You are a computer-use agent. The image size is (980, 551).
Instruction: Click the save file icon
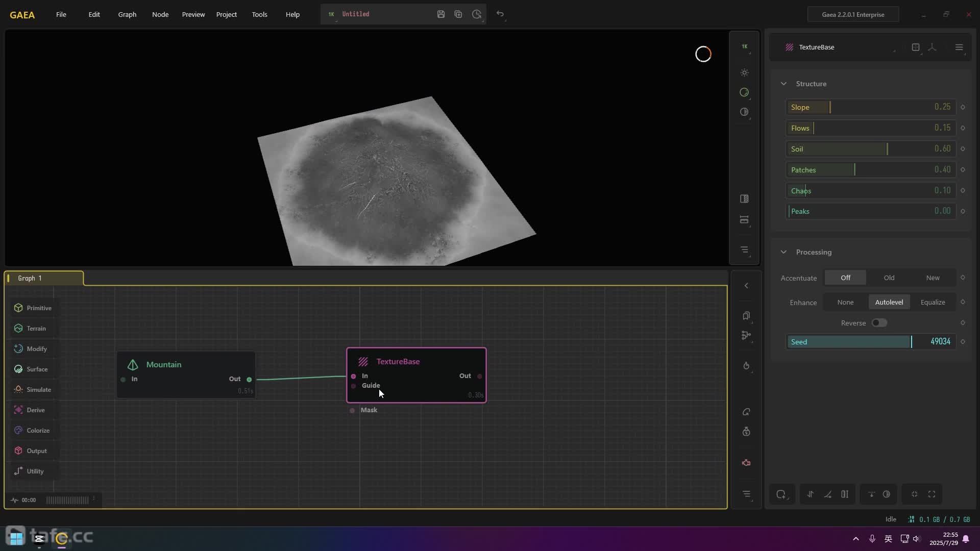(441, 14)
